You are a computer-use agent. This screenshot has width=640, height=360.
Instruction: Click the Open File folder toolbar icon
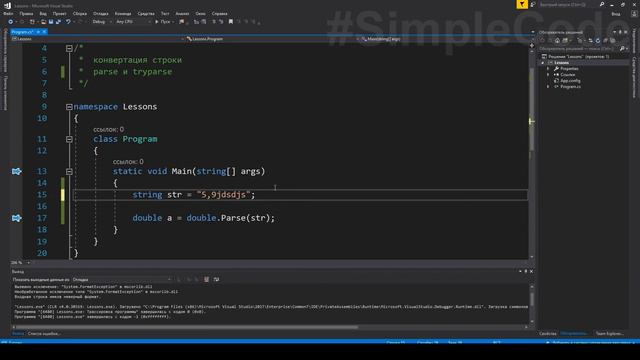click(x=43, y=22)
